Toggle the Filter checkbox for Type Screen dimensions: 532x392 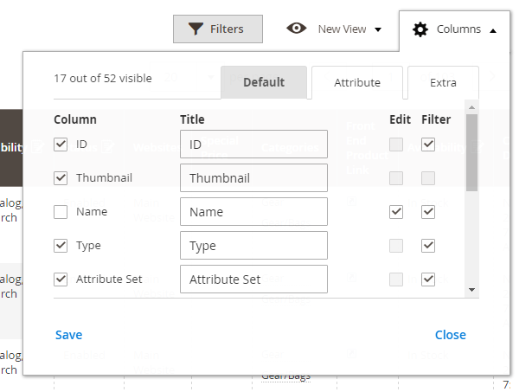(428, 246)
